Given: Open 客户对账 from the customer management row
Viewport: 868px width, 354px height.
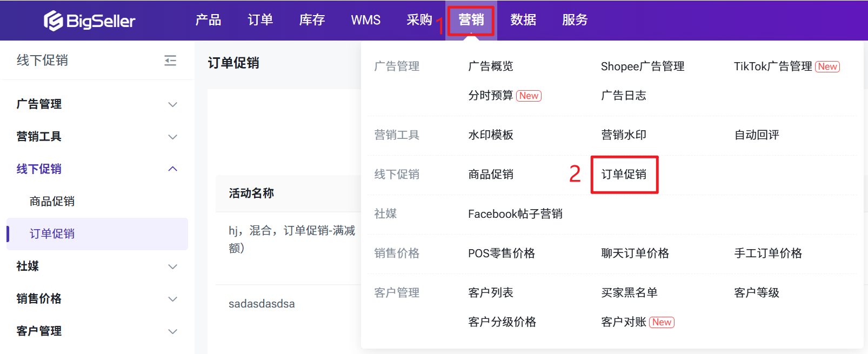Looking at the screenshot, I should point(624,322).
